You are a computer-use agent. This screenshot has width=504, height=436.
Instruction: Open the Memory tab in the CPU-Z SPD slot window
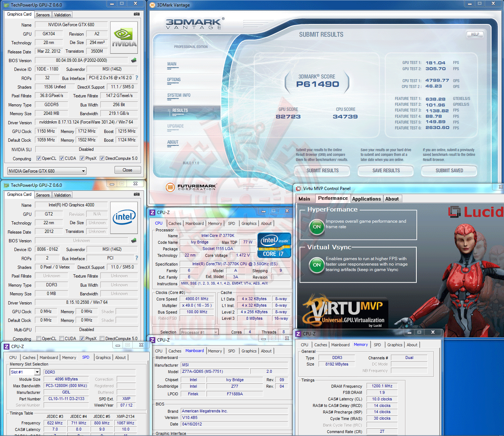(x=69, y=358)
